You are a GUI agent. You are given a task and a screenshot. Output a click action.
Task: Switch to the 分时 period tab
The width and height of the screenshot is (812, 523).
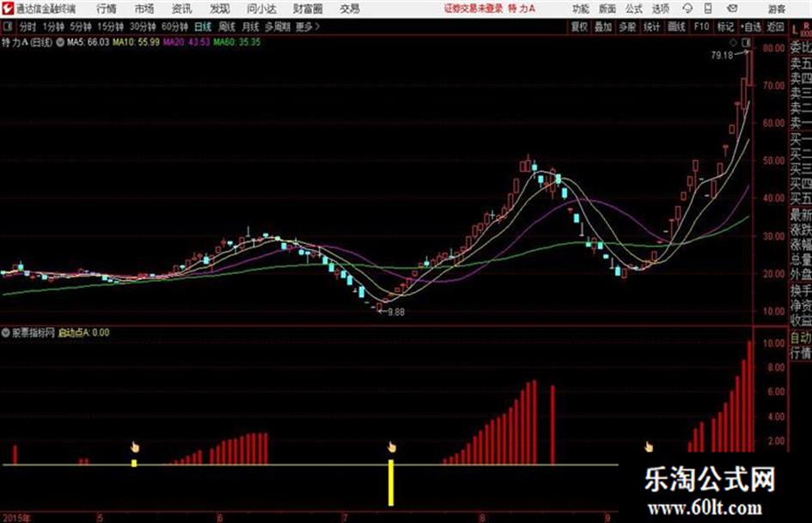click(x=28, y=27)
